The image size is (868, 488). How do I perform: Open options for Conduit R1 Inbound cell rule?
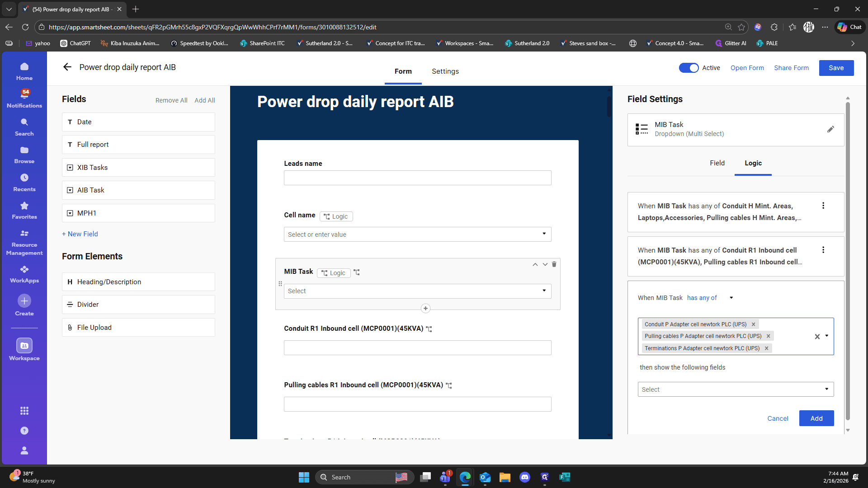[823, 250]
